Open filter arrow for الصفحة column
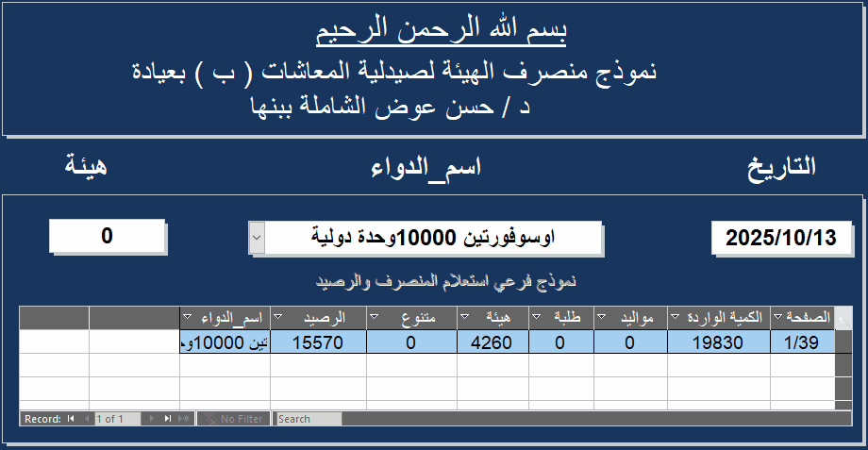868x450 pixels. pyautogui.click(x=776, y=318)
